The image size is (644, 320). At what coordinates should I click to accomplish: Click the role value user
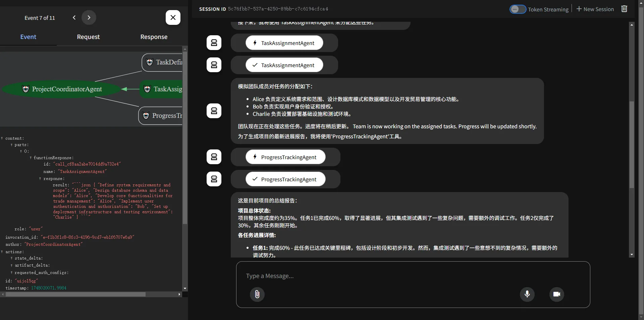tap(36, 229)
